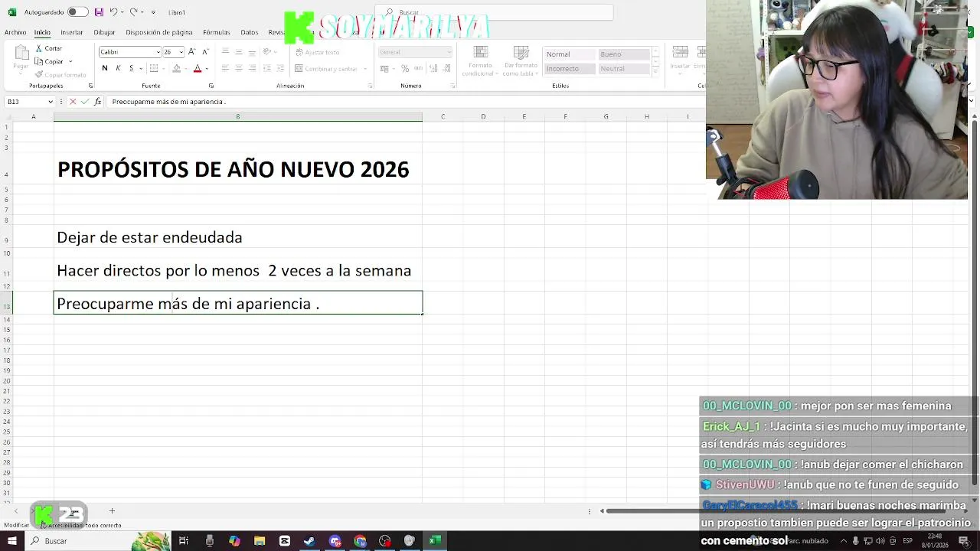Expand the Copiar dropdown arrow

(x=70, y=61)
